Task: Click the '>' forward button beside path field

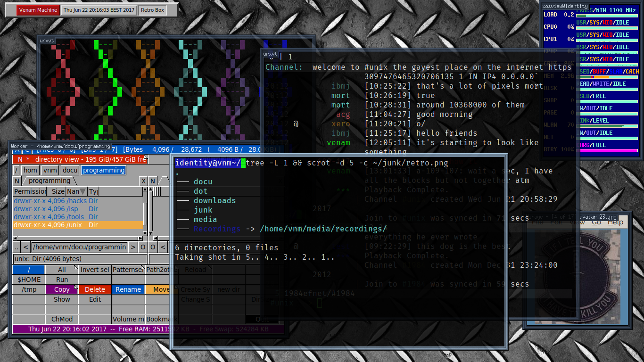Action: [x=133, y=247]
